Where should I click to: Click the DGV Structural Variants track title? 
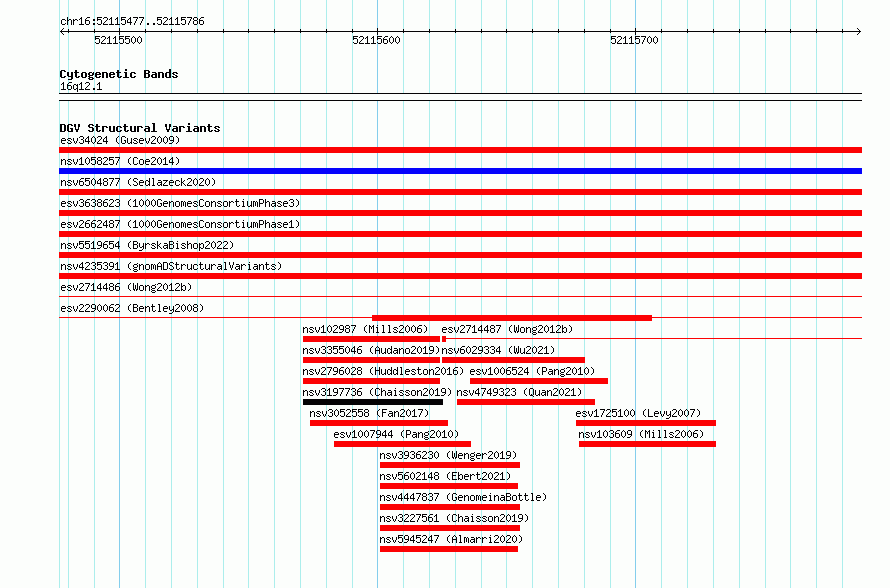pyautogui.click(x=140, y=128)
